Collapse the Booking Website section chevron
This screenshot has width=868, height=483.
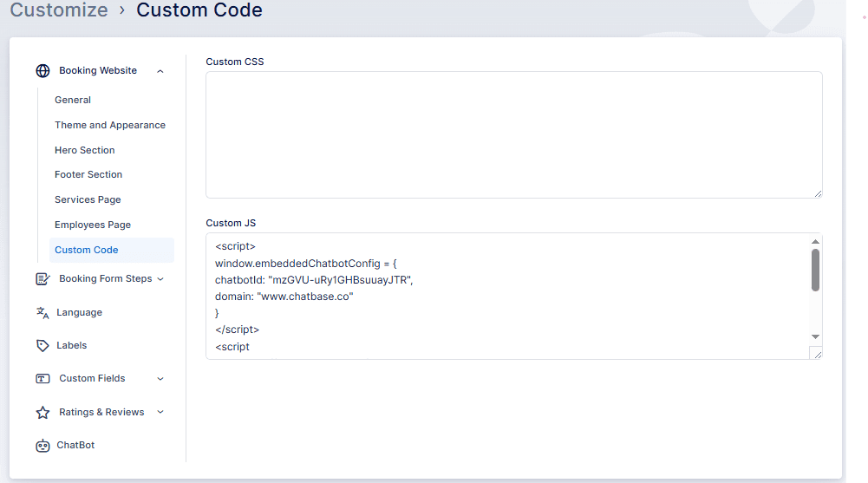(x=160, y=71)
